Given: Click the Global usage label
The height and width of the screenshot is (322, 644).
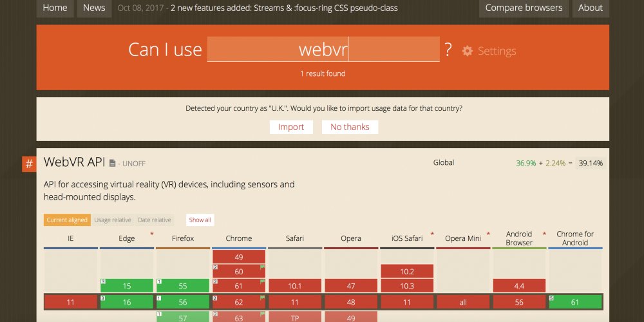Looking at the screenshot, I should [444, 163].
